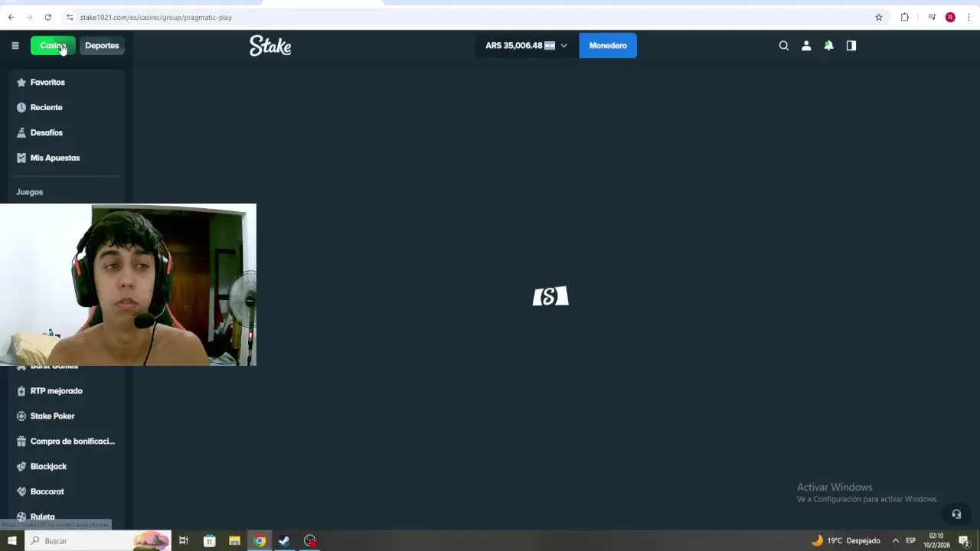Image resolution: width=980 pixels, height=551 pixels.
Task: Click the Blackjack cards icon
Action: 21,467
